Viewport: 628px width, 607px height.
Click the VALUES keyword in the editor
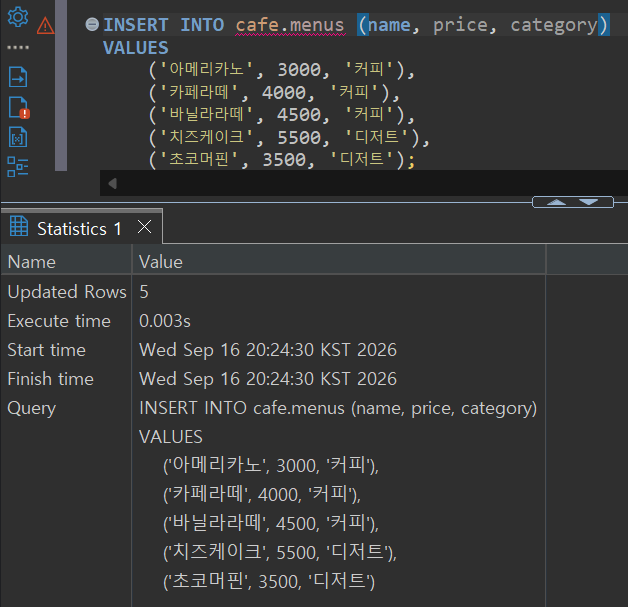[x=136, y=48]
